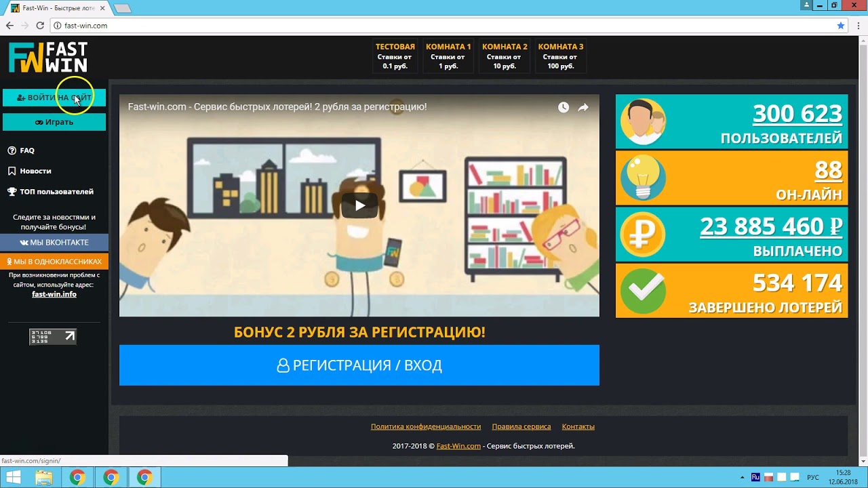
Task: Click the video share arrow icon
Action: 583,107
